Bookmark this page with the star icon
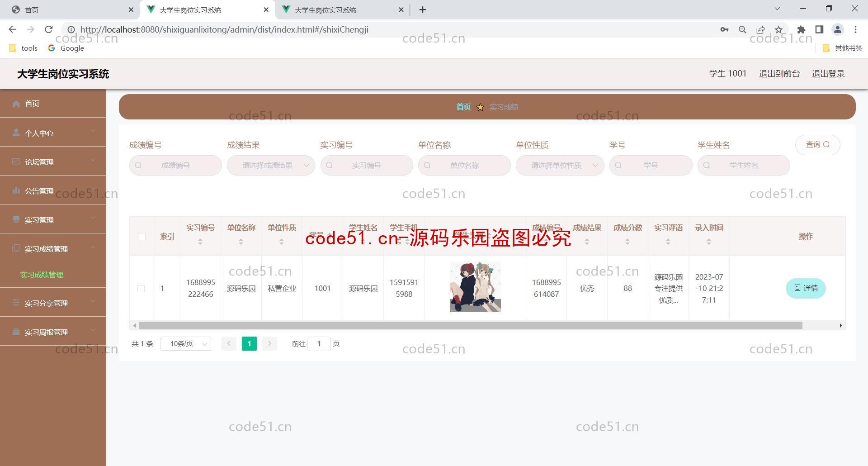 tap(778, 29)
